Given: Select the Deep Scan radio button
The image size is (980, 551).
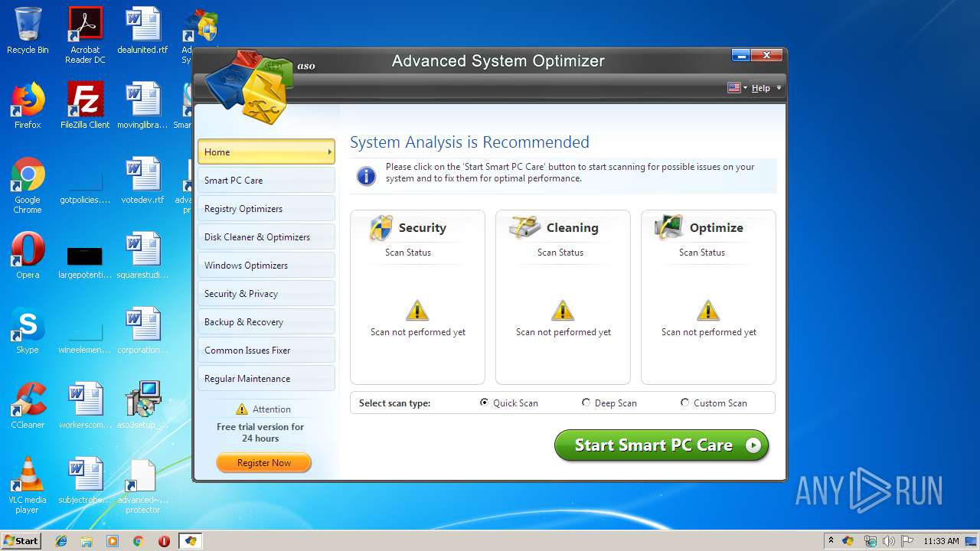Looking at the screenshot, I should (586, 403).
